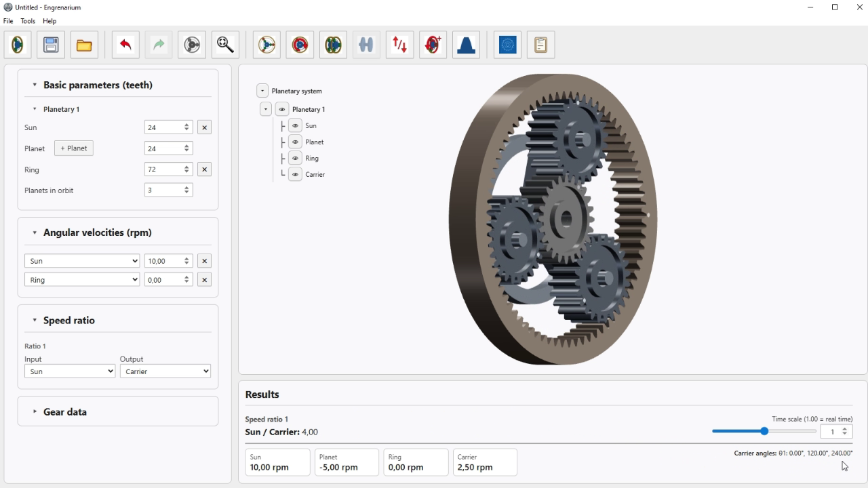Click the Planet -5,00 rpm result box
The width and height of the screenshot is (868, 488).
347,462
